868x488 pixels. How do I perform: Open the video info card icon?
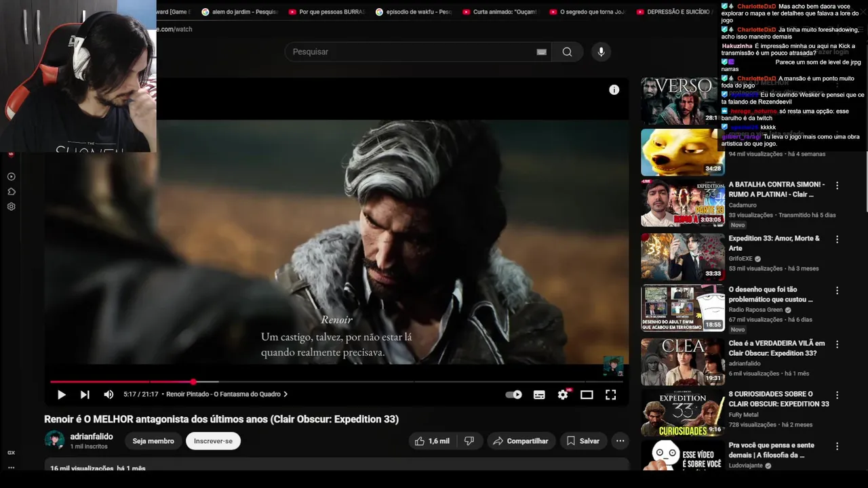[614, 89]
